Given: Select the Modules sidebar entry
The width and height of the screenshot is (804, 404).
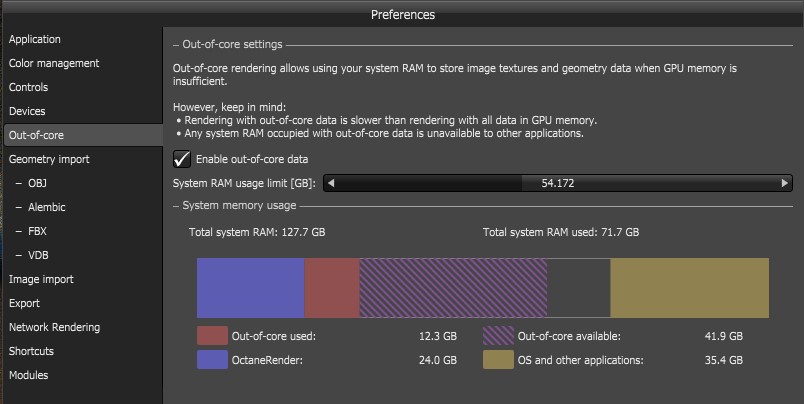Looking at the screenshot, I should point(28,375).
